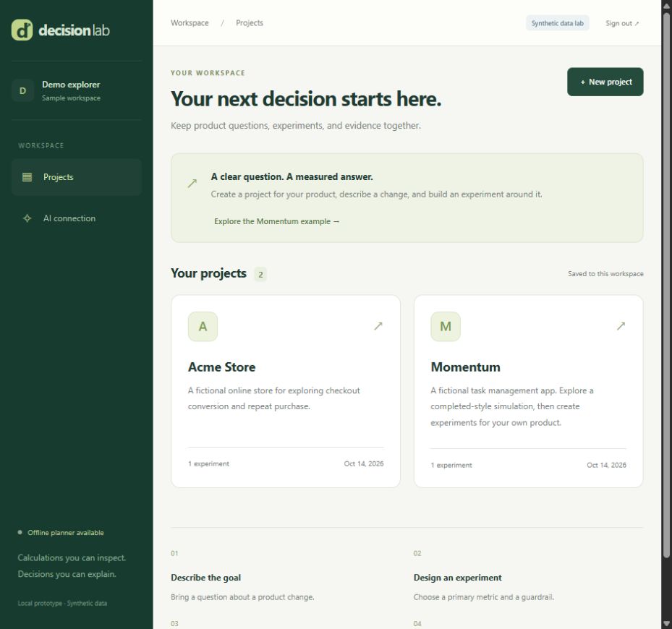Click the Synthetic data lab badge

558,23
